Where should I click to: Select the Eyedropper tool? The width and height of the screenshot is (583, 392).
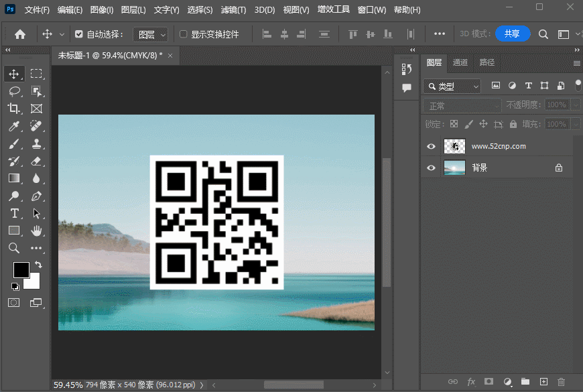(x=14, y=126)
